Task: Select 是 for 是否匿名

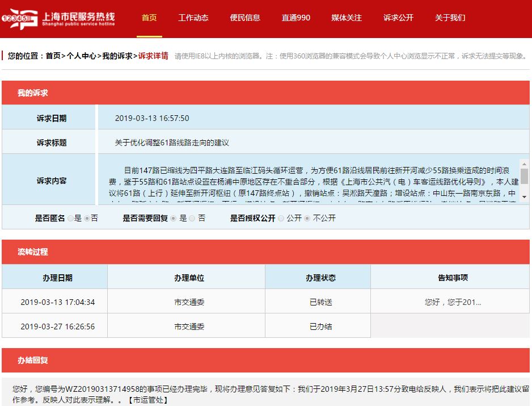Action: [71, 218]
